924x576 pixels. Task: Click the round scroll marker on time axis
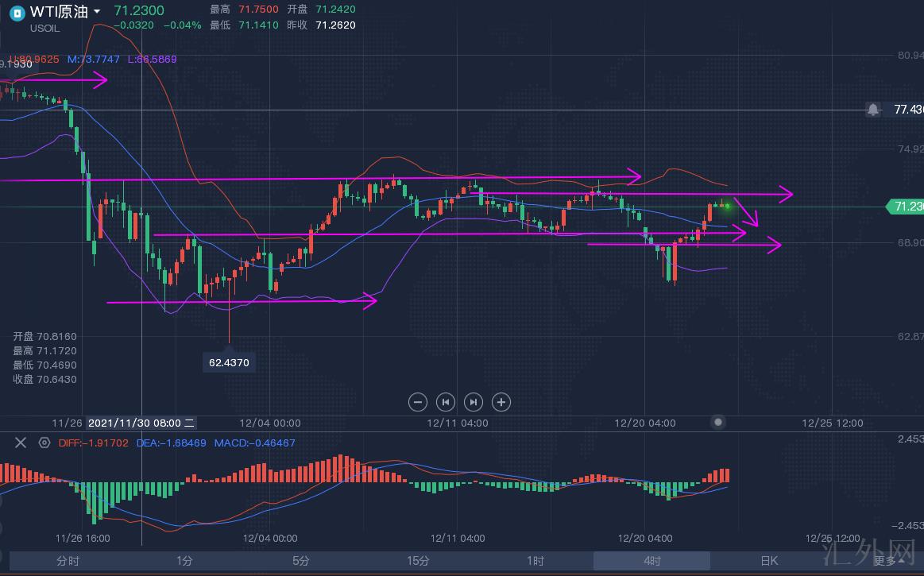[x=718, y=422]
